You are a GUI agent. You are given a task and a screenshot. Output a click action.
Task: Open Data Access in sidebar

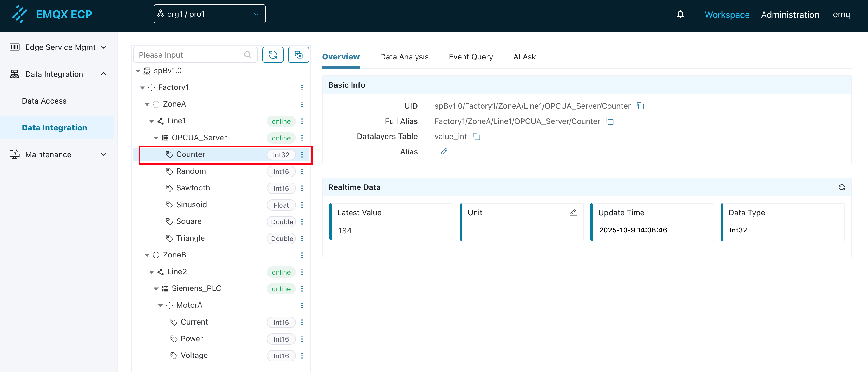coord(44,101)
